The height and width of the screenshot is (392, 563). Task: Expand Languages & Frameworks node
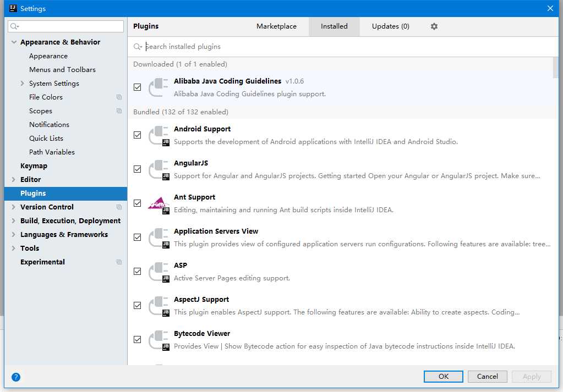14,235
